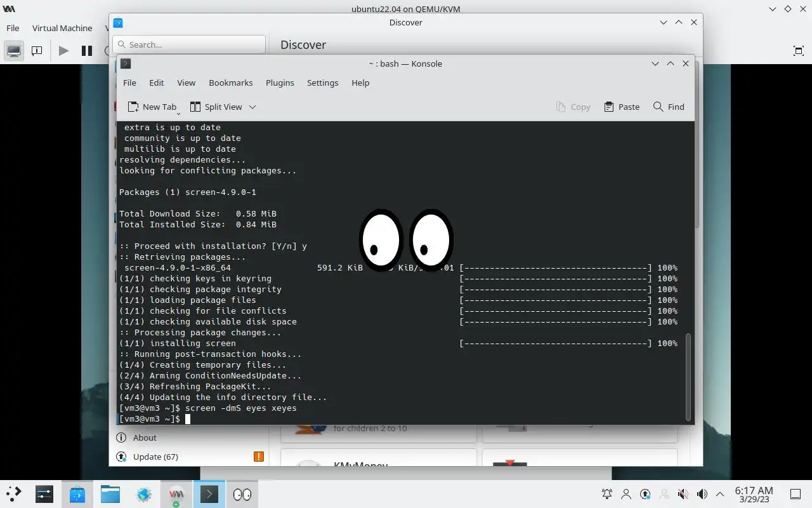Launch the web browser globe icon
This screenshot has height=508, width=812.
click(143, 493)
